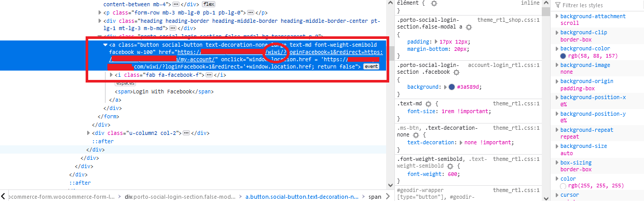Select the span breadcrumb

click(x=375, y=197)
